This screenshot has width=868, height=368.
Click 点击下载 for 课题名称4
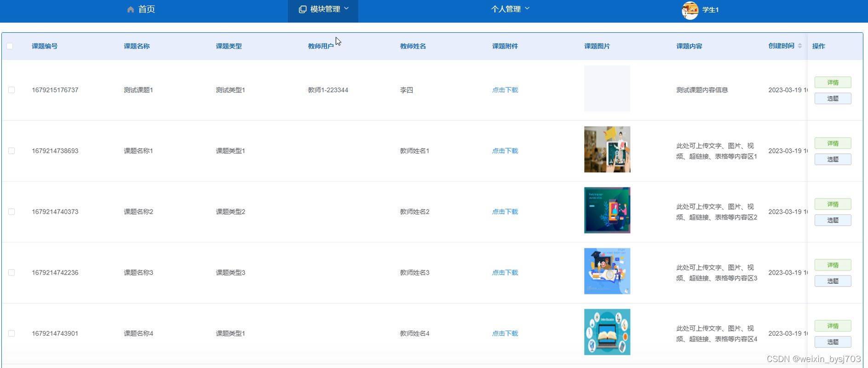pyautogui.click(x=505, y=333)
